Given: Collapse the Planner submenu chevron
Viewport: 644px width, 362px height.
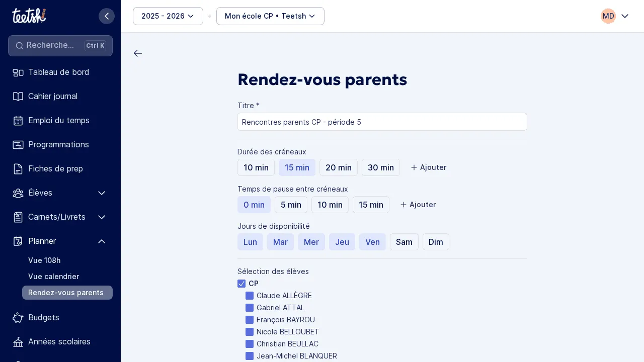Looking at the screenshot, I should tap(102, 241).
